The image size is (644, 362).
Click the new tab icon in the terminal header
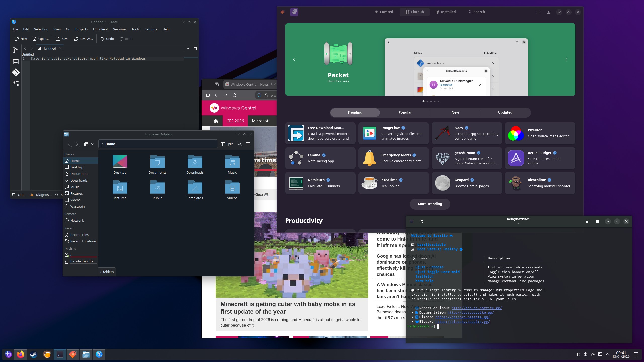422,221
